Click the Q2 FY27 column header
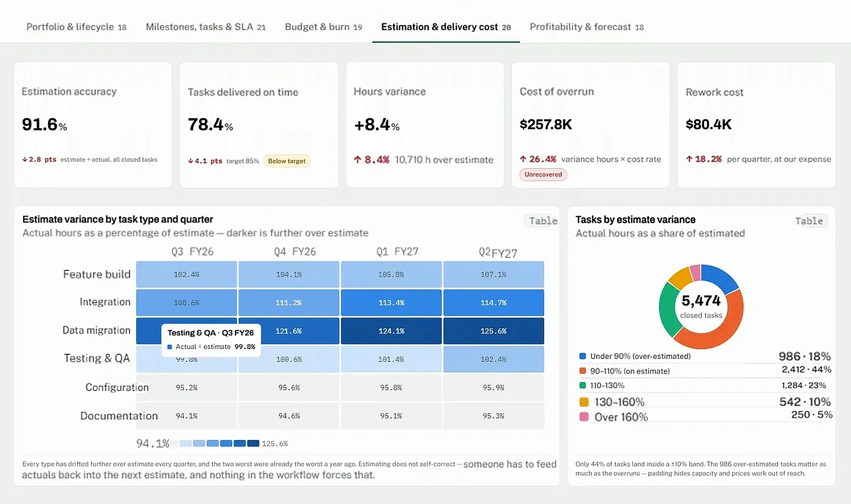This screenshot has height=504, width=851. (498, 252)
